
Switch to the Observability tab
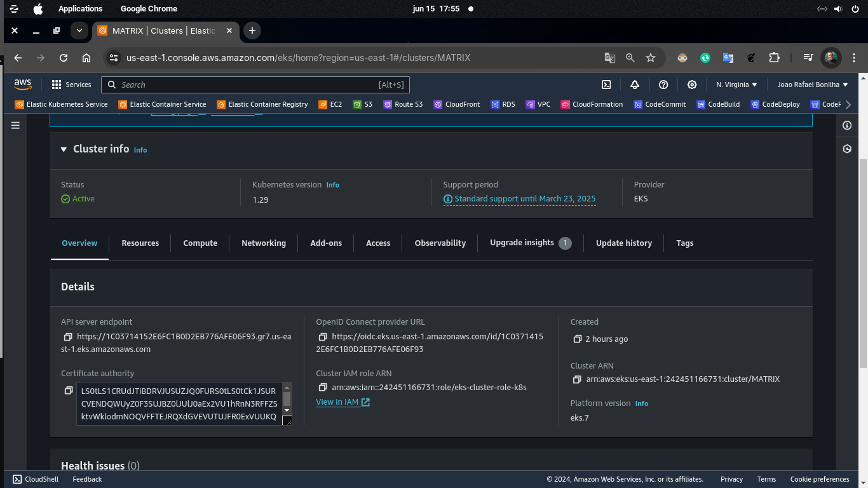point(440,243)
